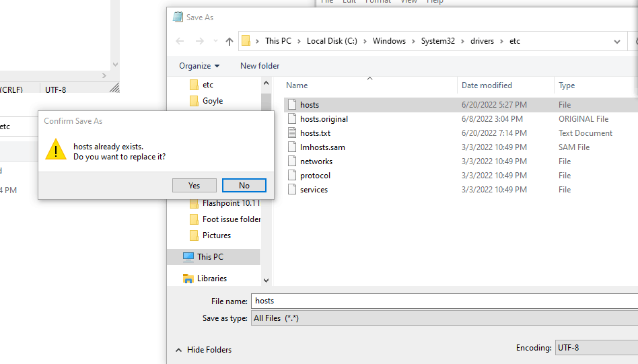Click the services file icon

[x=291, y=189]
